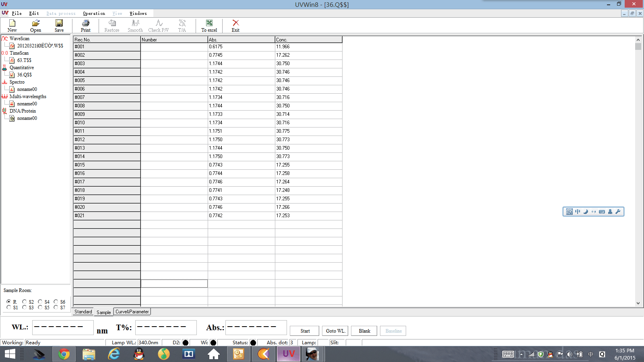The image size is (644, 362).
Task: Click the vertical scrollbar down arrow
Action: (x=638, y=303)
